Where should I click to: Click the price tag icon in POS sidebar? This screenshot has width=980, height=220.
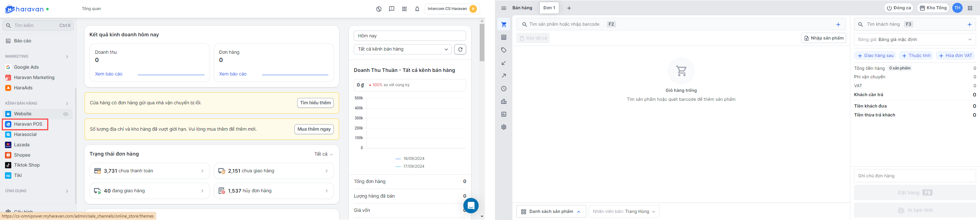click(504, 50)
